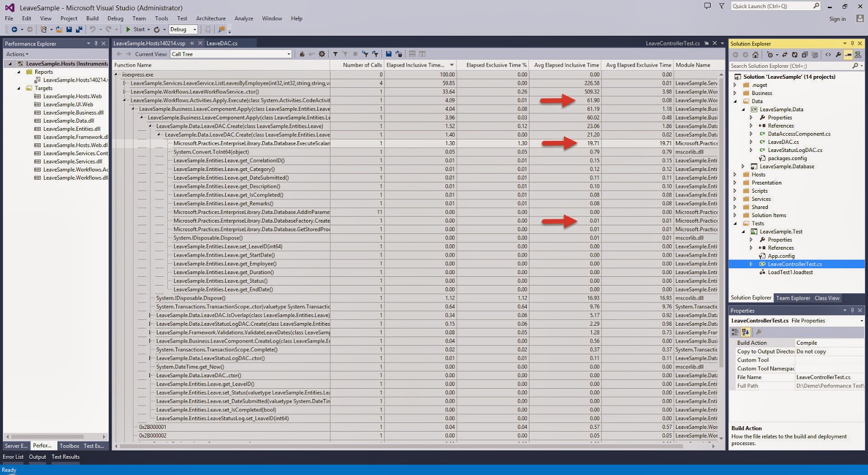Open the report settings gear icon
Viewport: 868px width, 475px height.
(322, 54)
